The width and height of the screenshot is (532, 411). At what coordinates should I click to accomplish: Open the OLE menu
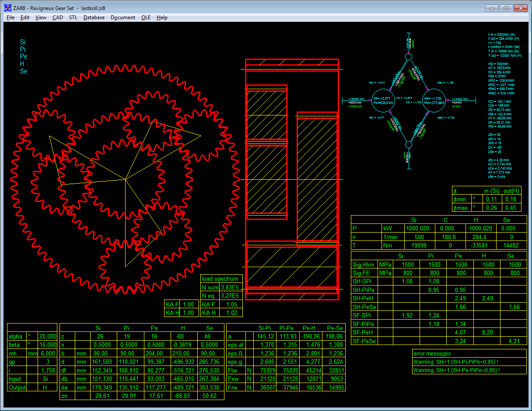tap(146, 17)
